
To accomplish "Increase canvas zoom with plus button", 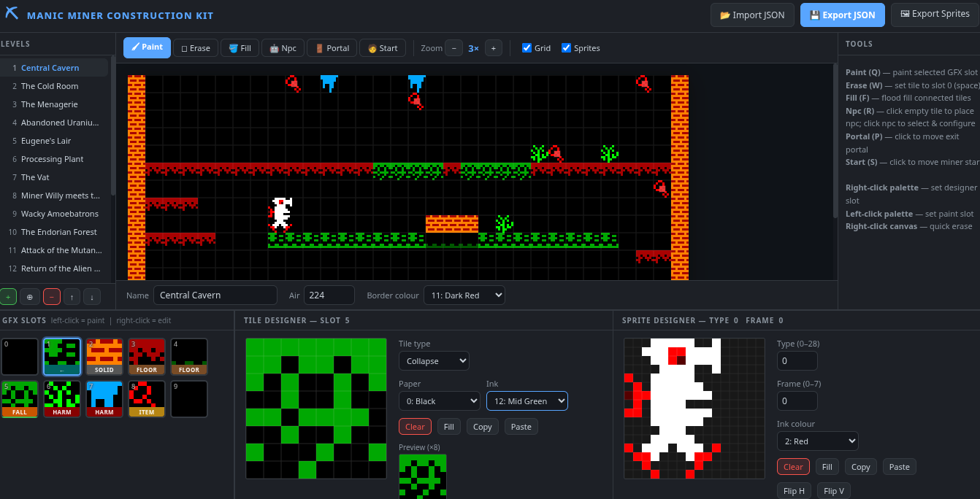I will coord(493,48).
